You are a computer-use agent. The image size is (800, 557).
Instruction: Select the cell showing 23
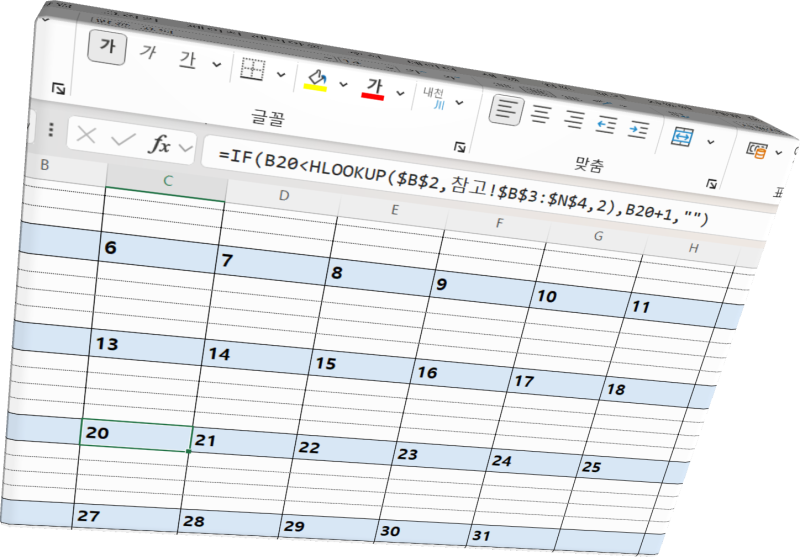(x=441, y=458)
